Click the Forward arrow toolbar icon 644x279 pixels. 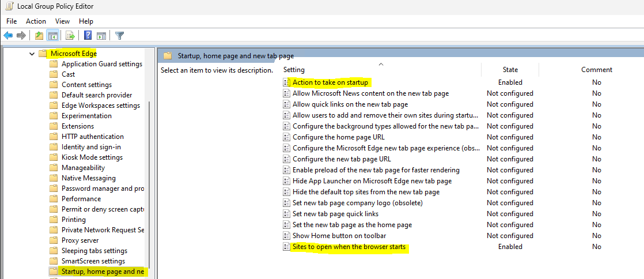click(21, 36)
